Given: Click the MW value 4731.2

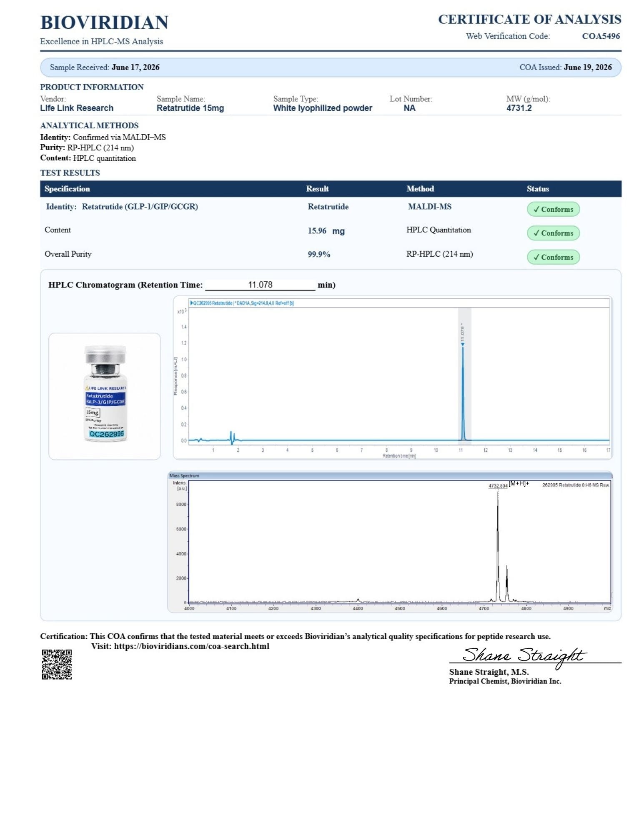Looking at the screenshot, I should 519,108.
